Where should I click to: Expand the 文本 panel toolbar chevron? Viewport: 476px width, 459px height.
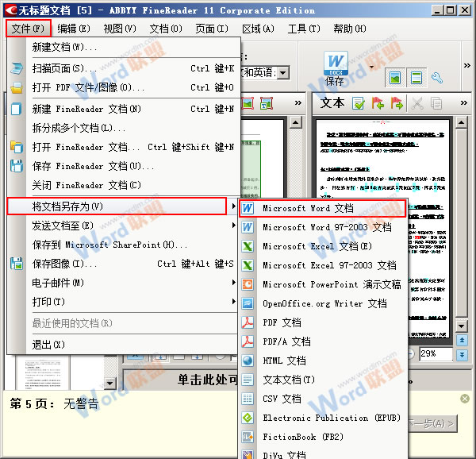coord(464,103)
